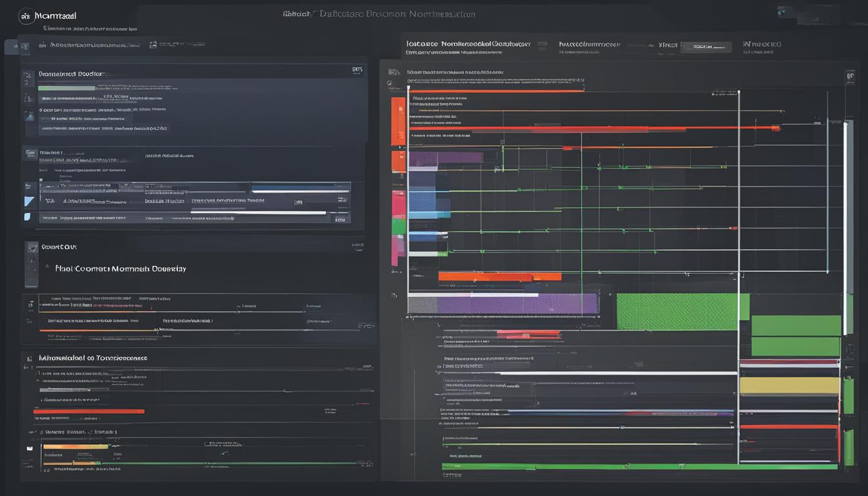868x496 pixels.
Task: Click the white vertical scrollbar along the chart edge
Action: [x=845, y=228]
